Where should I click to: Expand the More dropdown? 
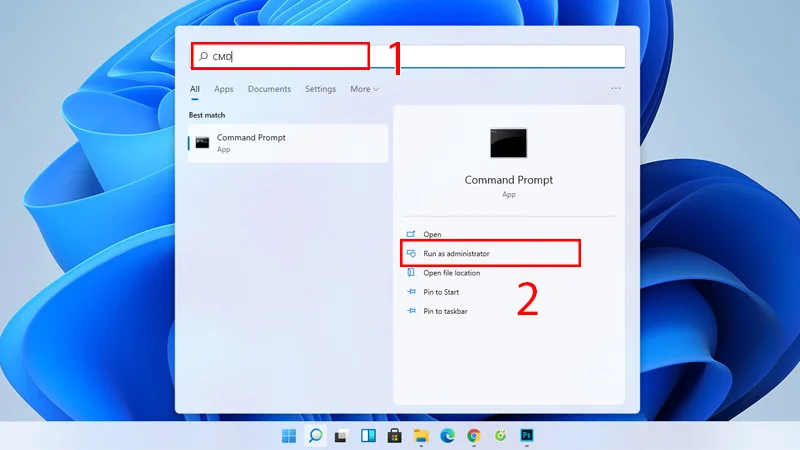[x=364, y=89]
